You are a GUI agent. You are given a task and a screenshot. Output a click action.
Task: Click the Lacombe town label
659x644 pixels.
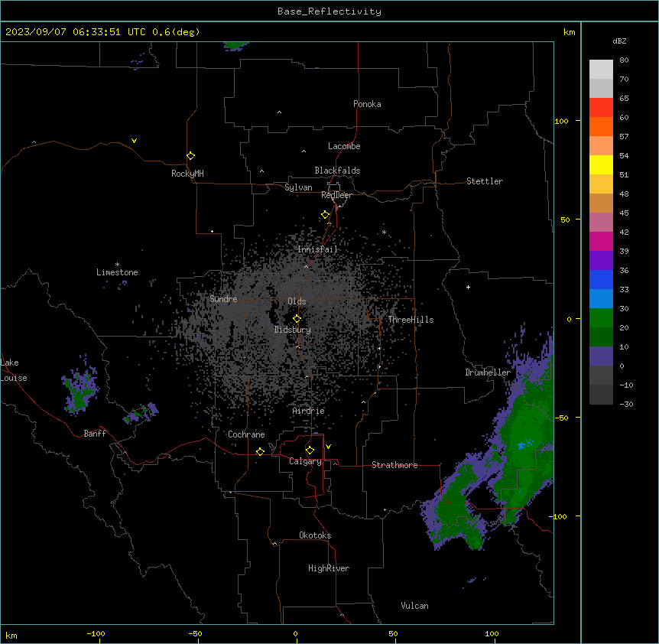344,146
